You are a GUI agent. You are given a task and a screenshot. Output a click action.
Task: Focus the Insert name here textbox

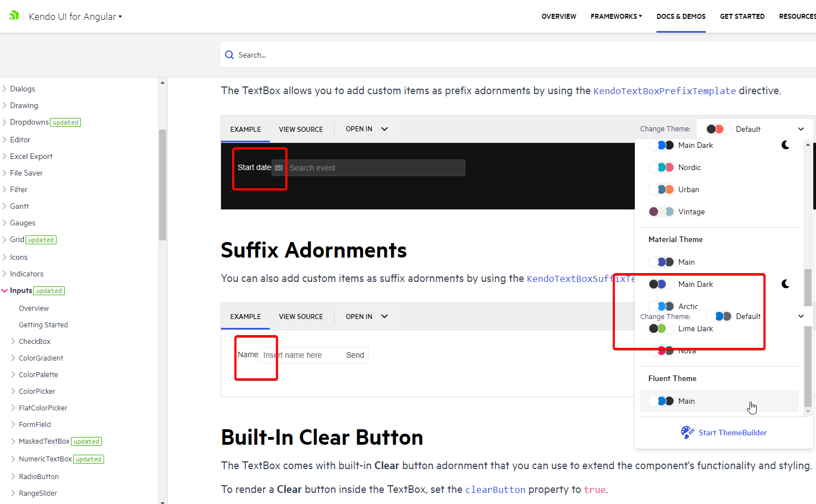[x=300, y=355]
